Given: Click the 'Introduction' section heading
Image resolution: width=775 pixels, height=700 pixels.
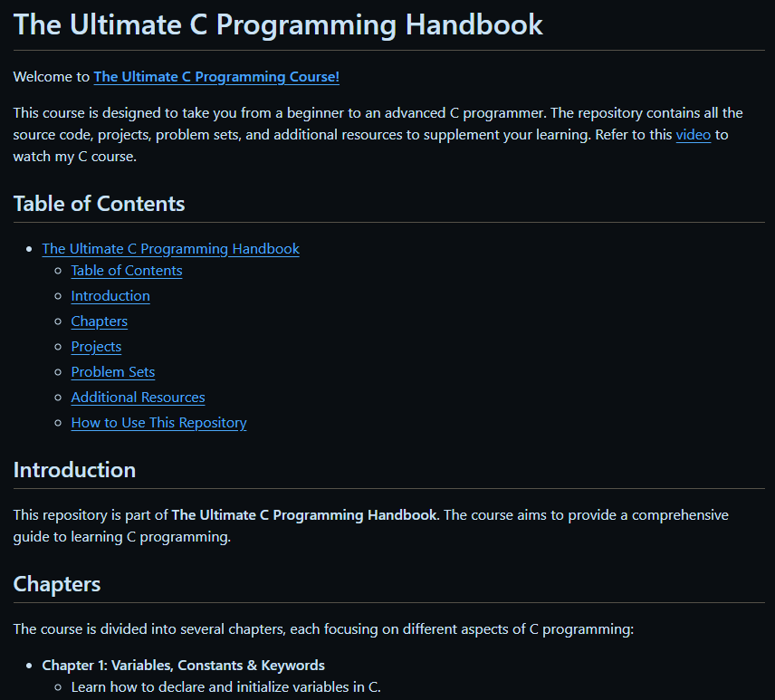Looking at the screenshot, I should click(74, 470).
